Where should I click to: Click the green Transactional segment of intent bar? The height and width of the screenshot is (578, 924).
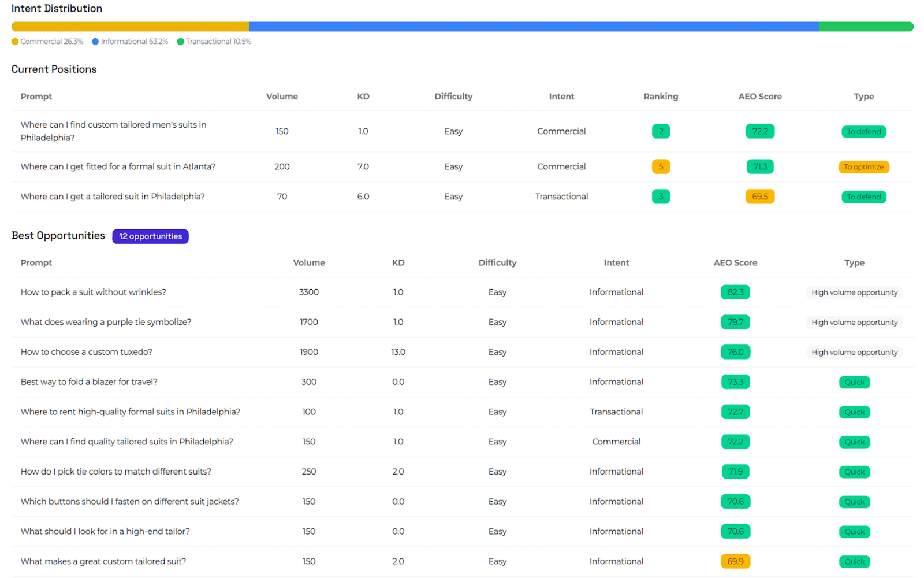click(x=866, y=27)
